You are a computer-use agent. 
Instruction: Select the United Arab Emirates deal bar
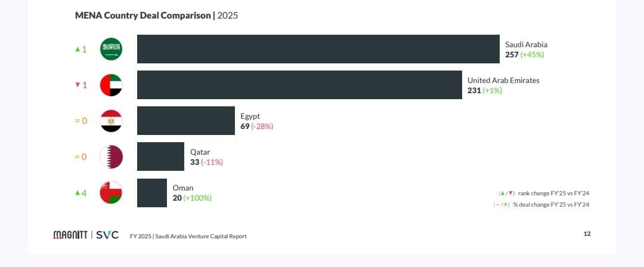(x=299, y=85)
